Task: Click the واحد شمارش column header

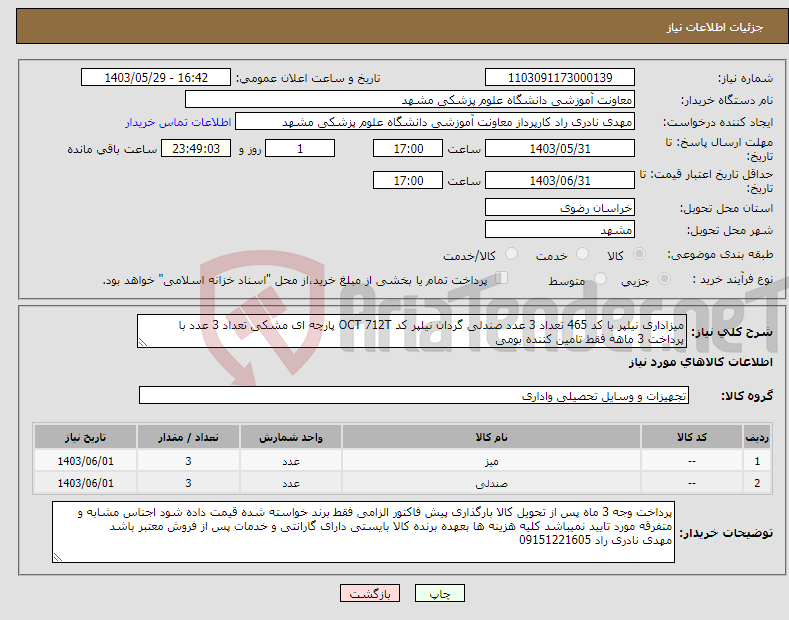Action: tap(291, 437)
